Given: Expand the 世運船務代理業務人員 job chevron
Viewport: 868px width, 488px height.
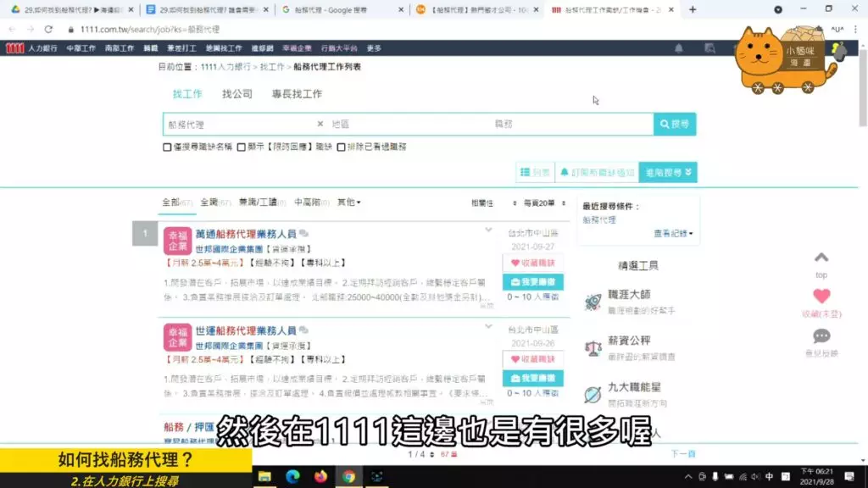Looking at the screenshot, I should [x=488, y=326].
